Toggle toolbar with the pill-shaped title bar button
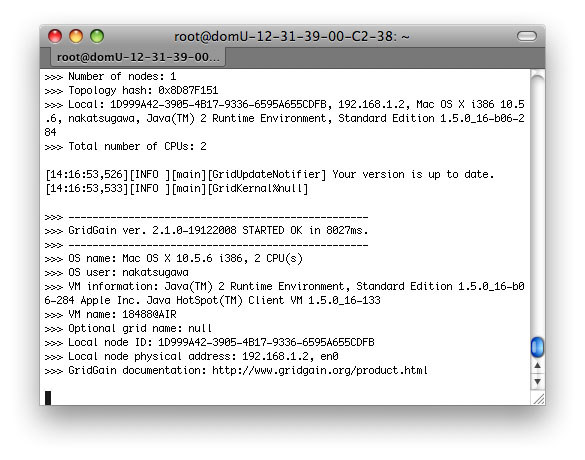 tap(527, 36)
